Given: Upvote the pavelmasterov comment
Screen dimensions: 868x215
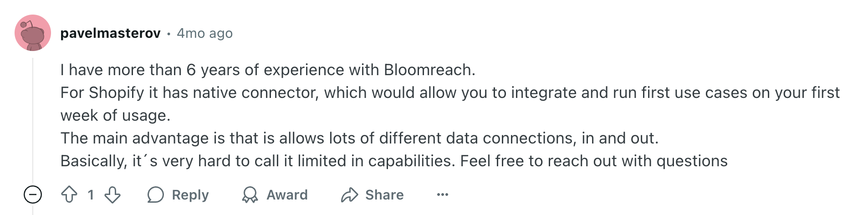Looking at the screenshot, I should (x=69, y=195).
